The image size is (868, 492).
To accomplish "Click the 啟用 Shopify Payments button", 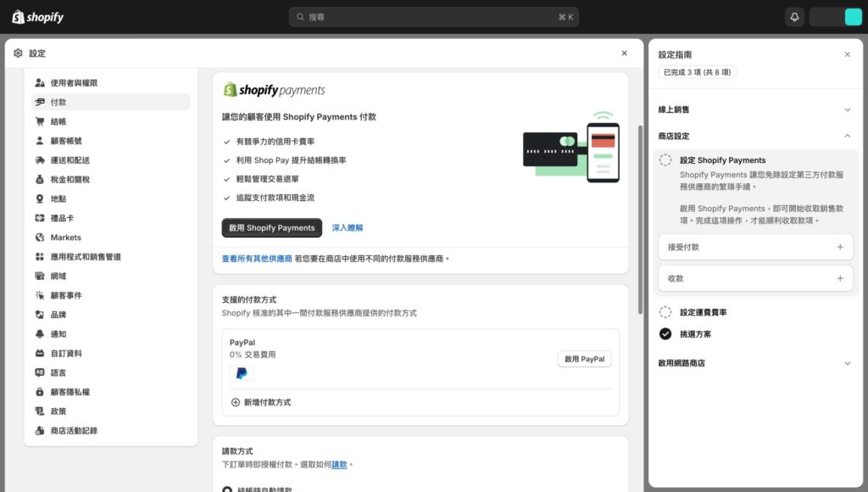I will pos(271,227).
